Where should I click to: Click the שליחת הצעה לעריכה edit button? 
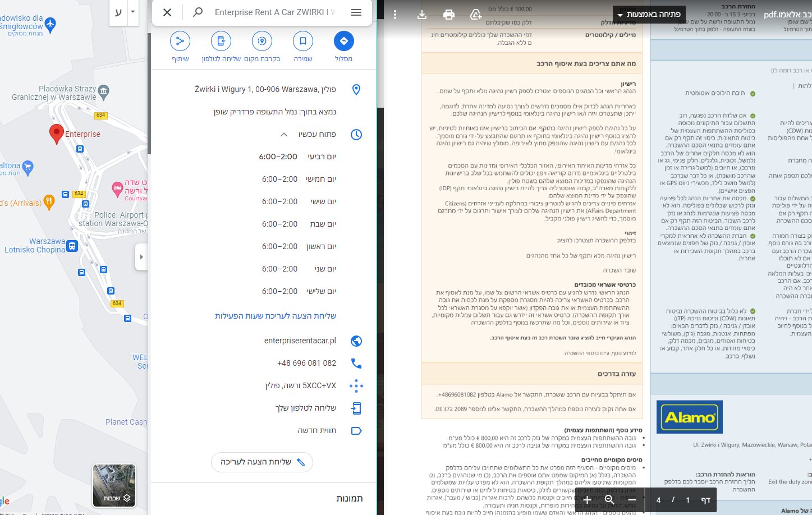point(262,462)
